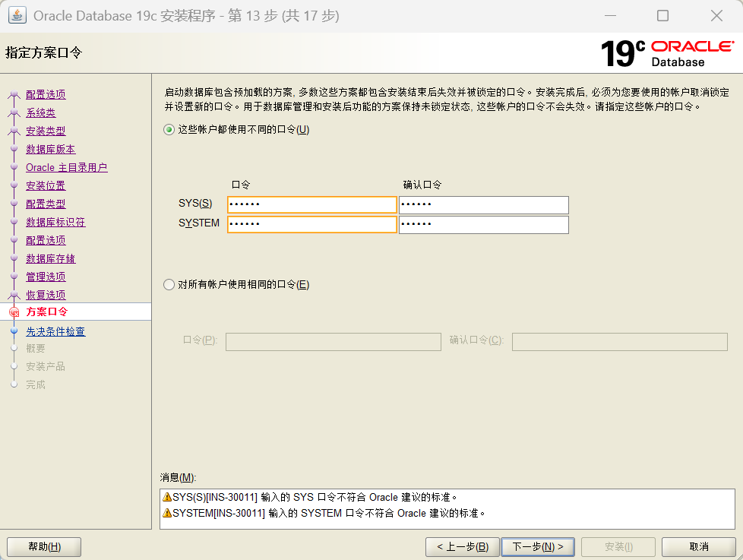Click the 消息(M) label
Screen dimensions: 743x560
click(x=178, y=478)
